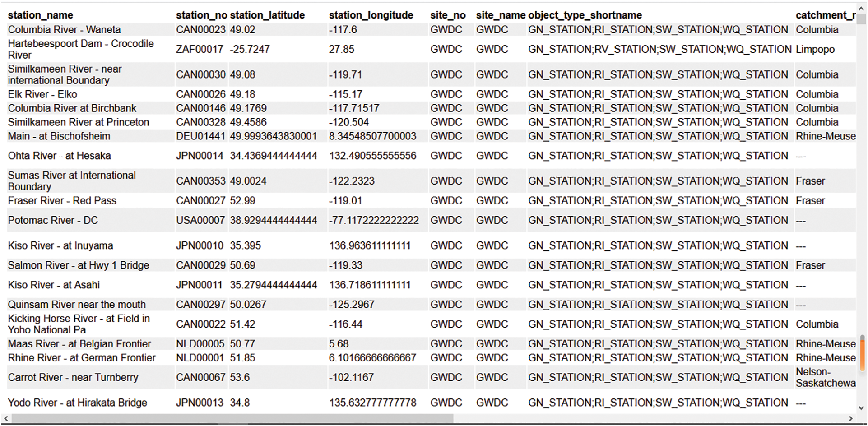Select the Limpopo catchment cell
This screenshot has height=426, width=868.
point(815,49)
